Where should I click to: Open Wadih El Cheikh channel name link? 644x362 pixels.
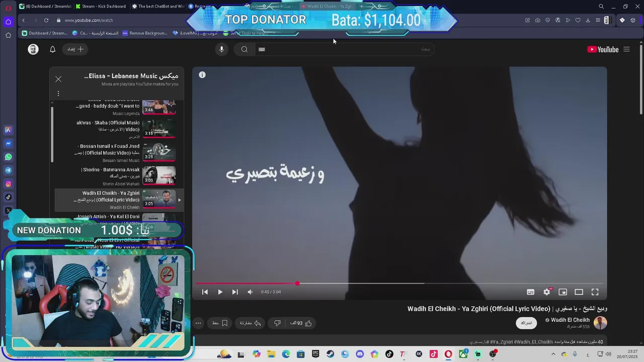point(570,320)
